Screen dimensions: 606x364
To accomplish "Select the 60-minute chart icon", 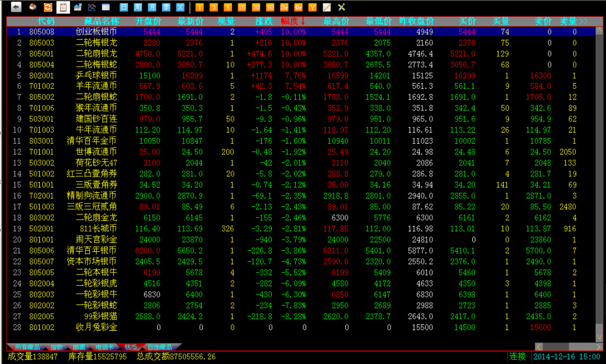I will click(270, 7).
